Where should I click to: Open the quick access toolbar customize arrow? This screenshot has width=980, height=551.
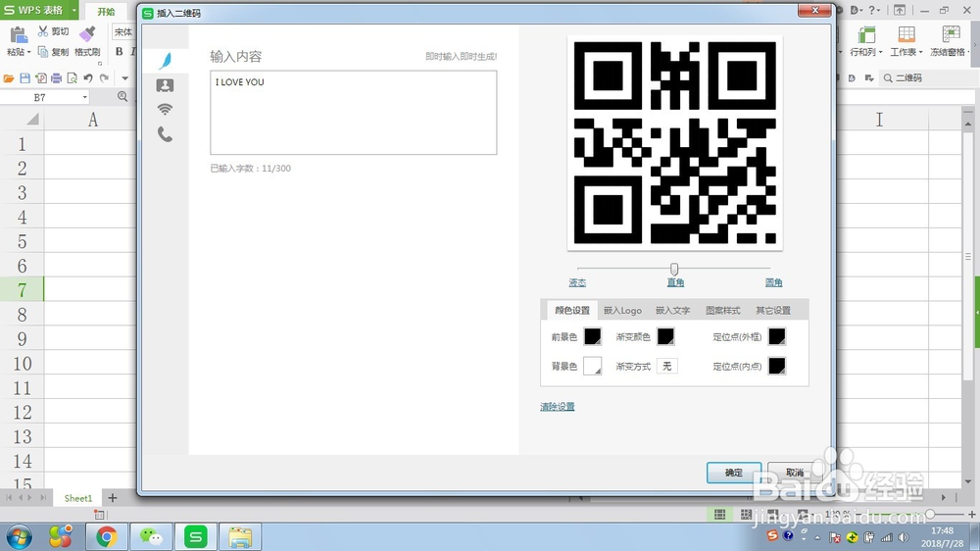pyautogui.click(x=125, y=78)
